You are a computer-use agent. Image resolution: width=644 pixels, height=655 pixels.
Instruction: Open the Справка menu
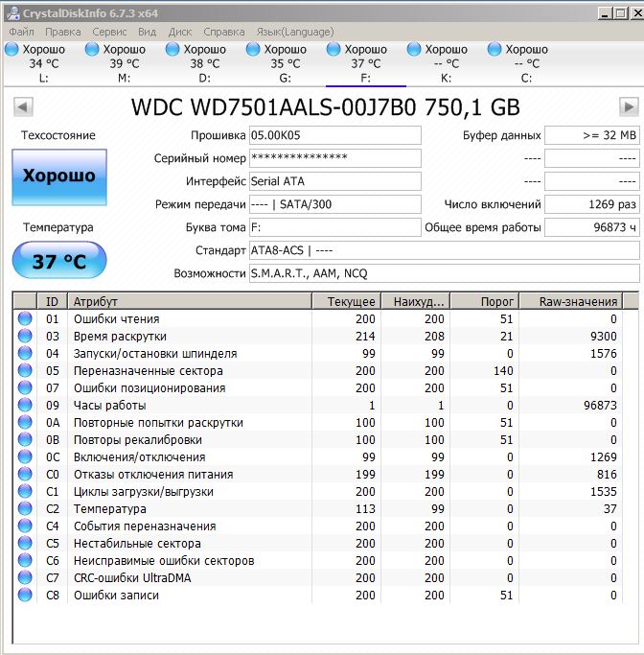pyautogui.click(x=223, y=32)
